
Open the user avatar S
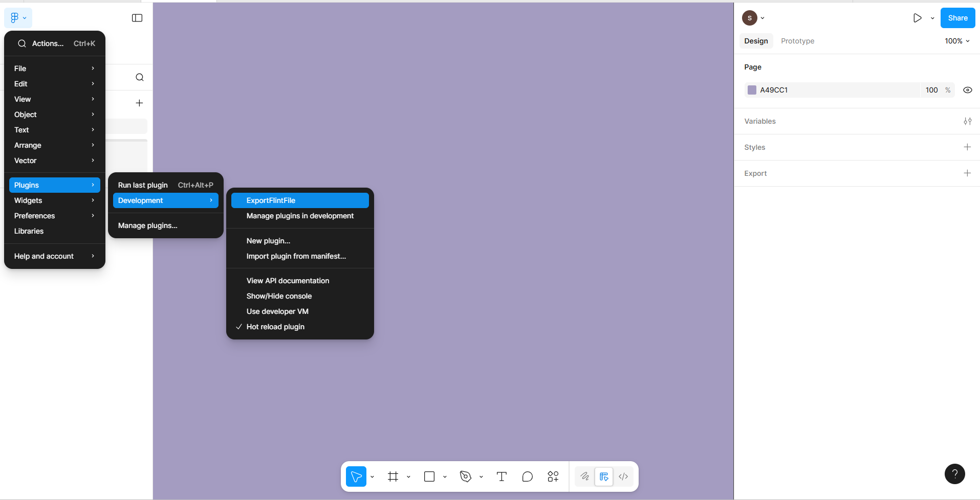click(750, 18)
